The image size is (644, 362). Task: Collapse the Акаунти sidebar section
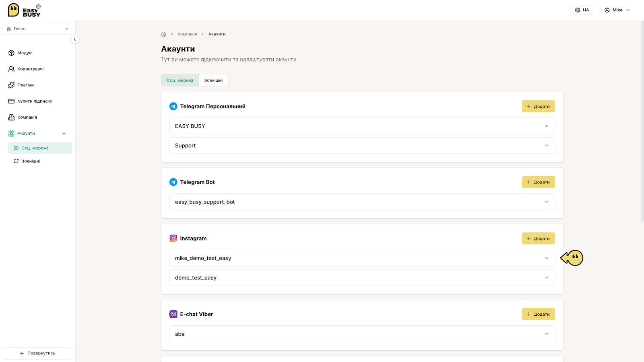(64, 134)
